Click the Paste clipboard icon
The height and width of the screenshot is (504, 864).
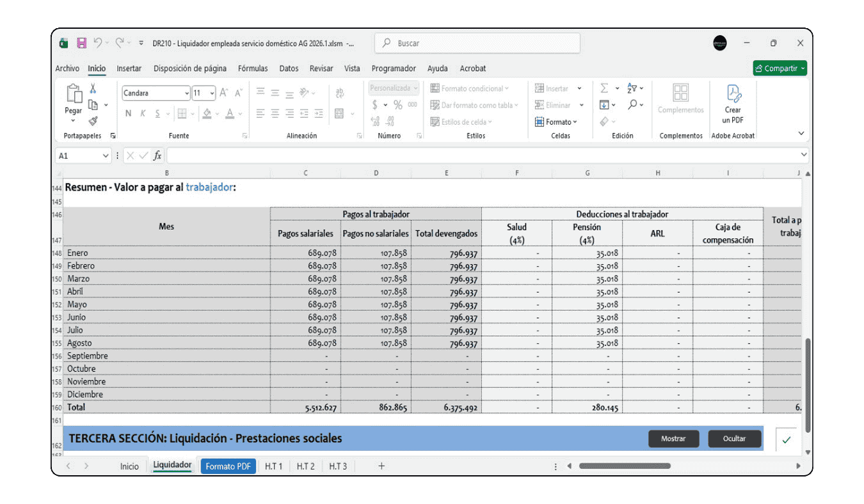(x=74, y=95)
